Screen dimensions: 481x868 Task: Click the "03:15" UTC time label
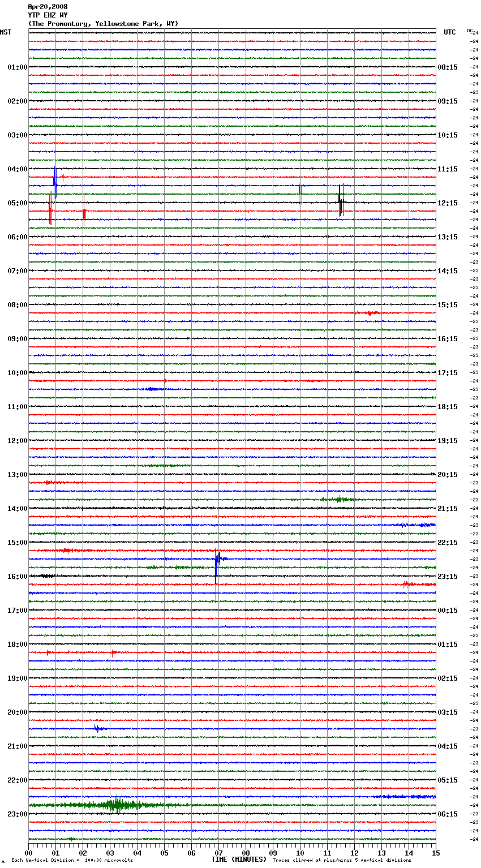pos(448,712)
